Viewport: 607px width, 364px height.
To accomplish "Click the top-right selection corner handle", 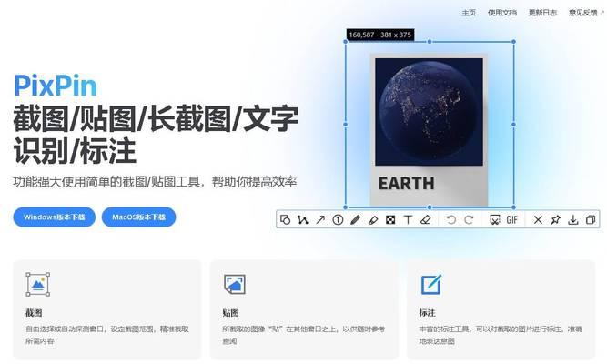I will click(513, 42).
